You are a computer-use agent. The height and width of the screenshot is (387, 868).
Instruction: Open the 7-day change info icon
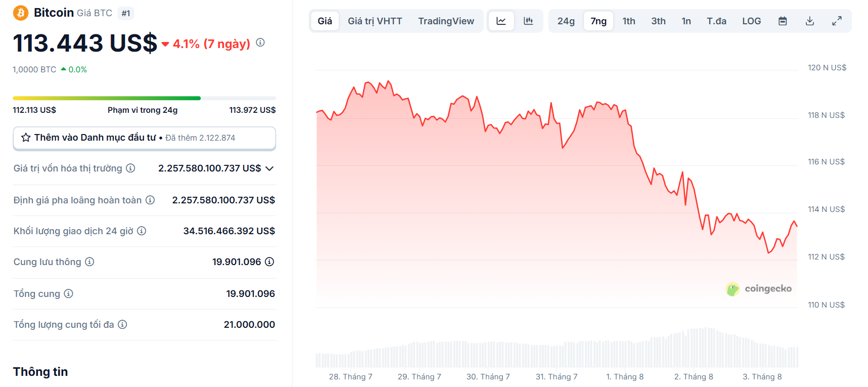(x=260, y=42)
